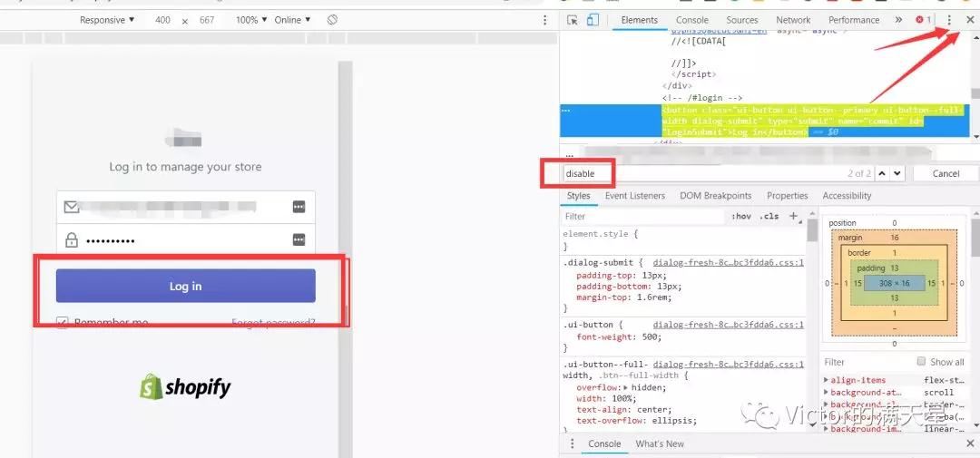Viewport: 980px width, 458px height.
Task: Expand the overflow shorthand triangle
Action: [x=627, y=387]
